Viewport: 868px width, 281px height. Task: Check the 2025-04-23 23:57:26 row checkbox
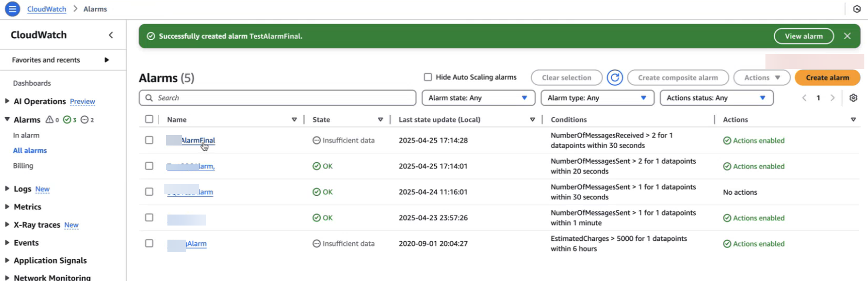pyautogui.click(x=149, y=217)
